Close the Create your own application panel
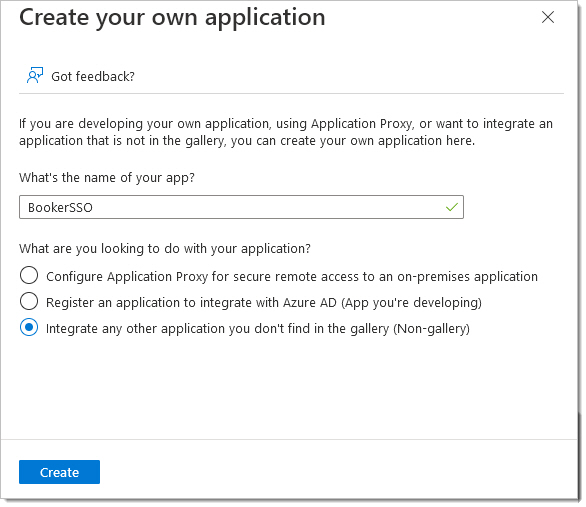The width and height of the screenshot is (586, 507). tap(548, 17)
